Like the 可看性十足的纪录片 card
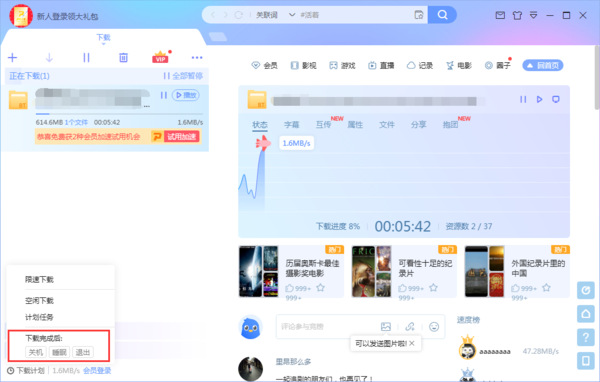This screenshot has width=600, height=382. (403, 288)
